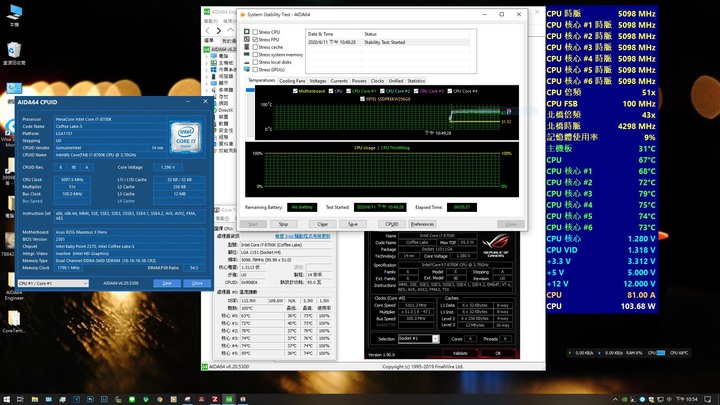This screenshot has height=405, width=720.
Task: Toggle CPU Core #4 graph checkbox
Action: 450,91
